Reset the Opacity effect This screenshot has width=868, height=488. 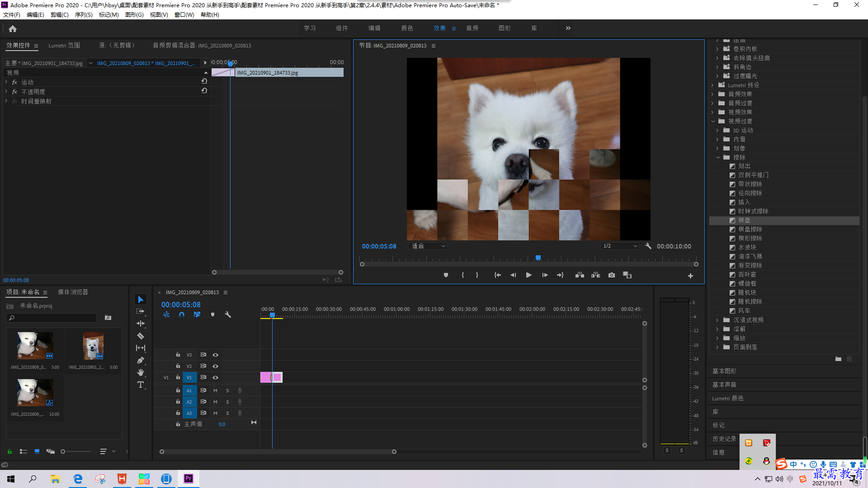pyautogui.click(x=204, y=91)
